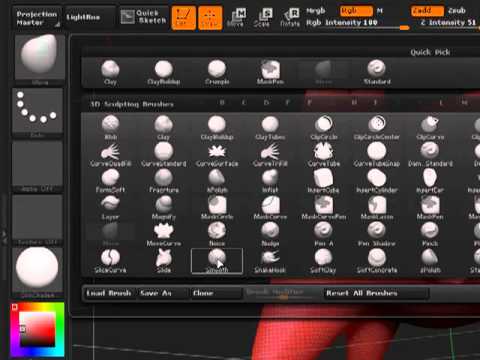Pick the FormSoft brush

111,181
